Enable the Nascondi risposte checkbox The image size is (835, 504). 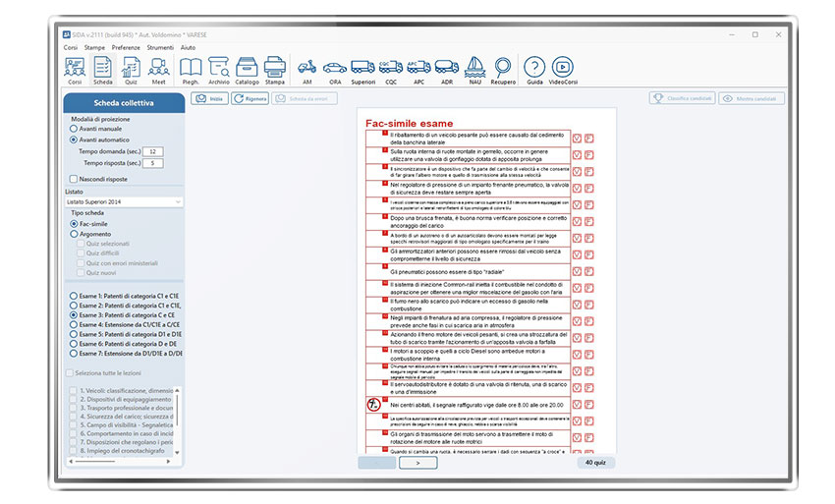pos(74,179)
